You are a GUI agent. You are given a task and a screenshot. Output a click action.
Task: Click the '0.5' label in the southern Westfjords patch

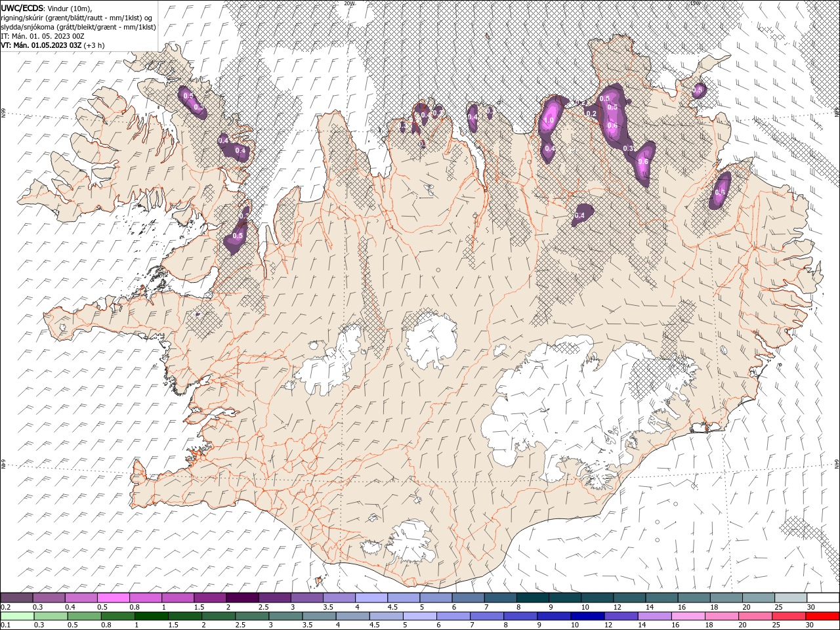pos(238,236)
